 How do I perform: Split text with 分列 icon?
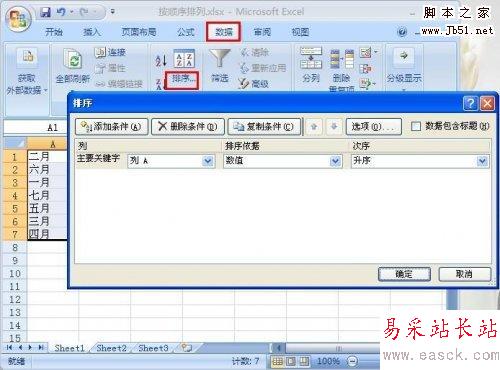pos(311,65)
